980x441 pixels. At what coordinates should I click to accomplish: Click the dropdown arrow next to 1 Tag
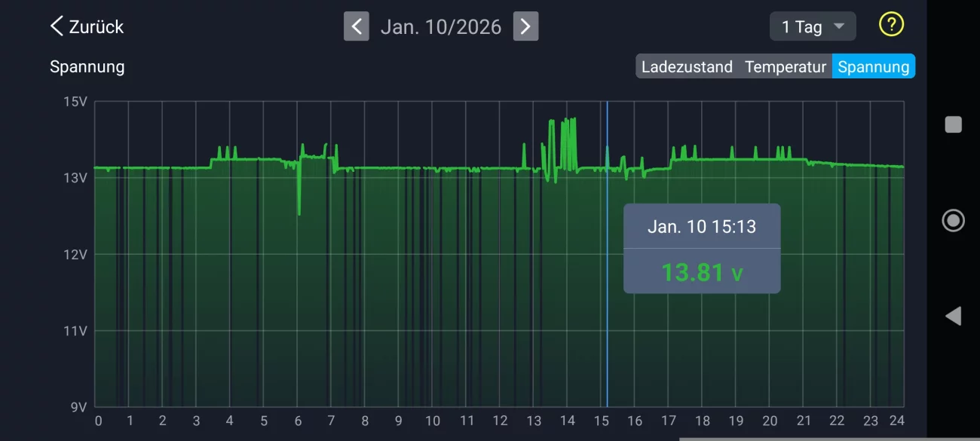838,26
